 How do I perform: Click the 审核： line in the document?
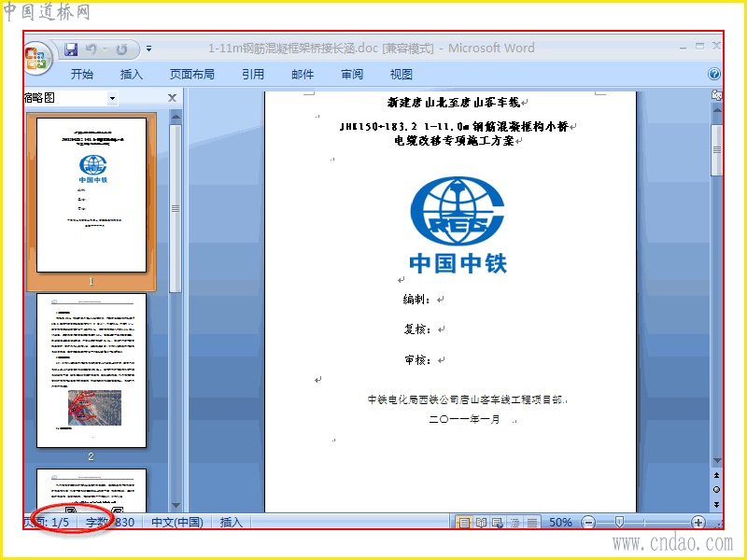(x=417, y=360)
